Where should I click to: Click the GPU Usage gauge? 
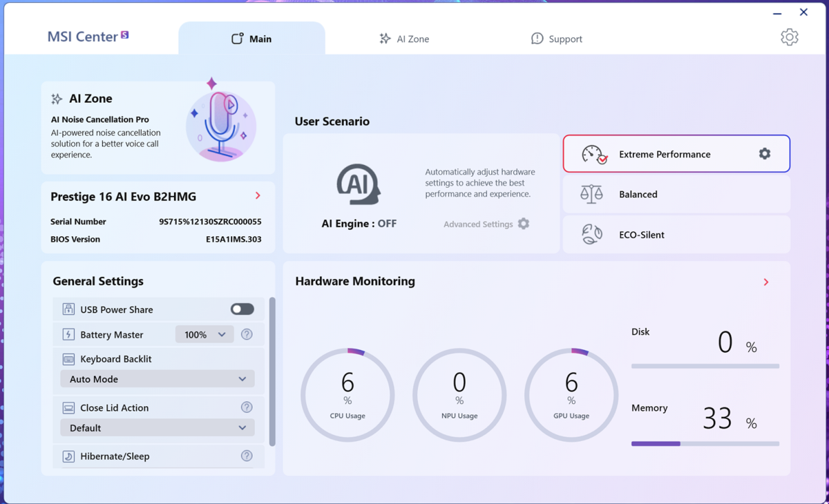coord(571,395)
